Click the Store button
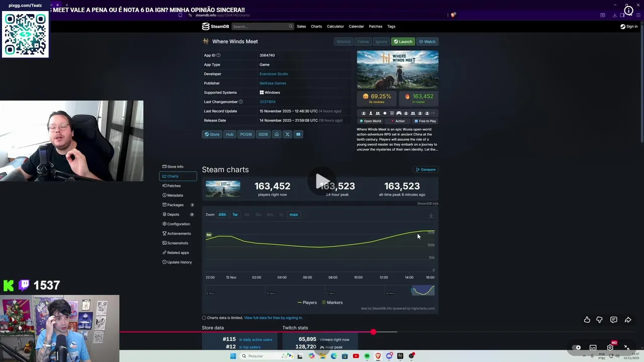 pos(212,134)
